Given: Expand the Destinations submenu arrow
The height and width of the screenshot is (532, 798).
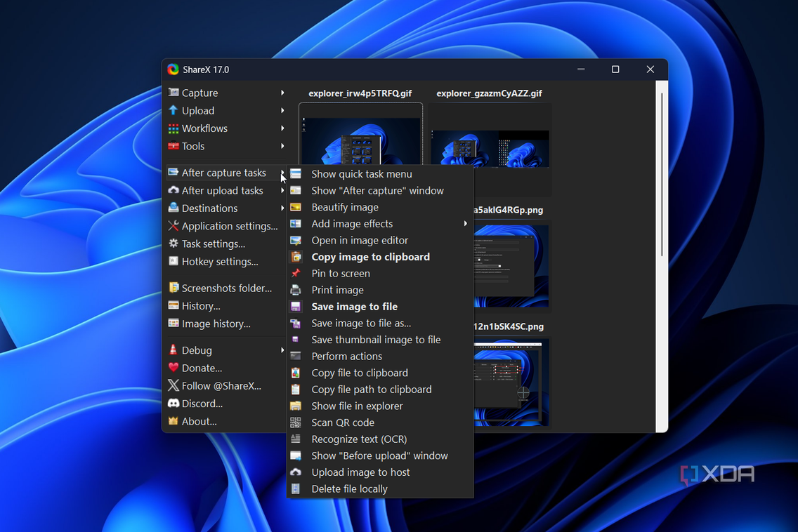Looking at the screenshot, I should 282,208.
